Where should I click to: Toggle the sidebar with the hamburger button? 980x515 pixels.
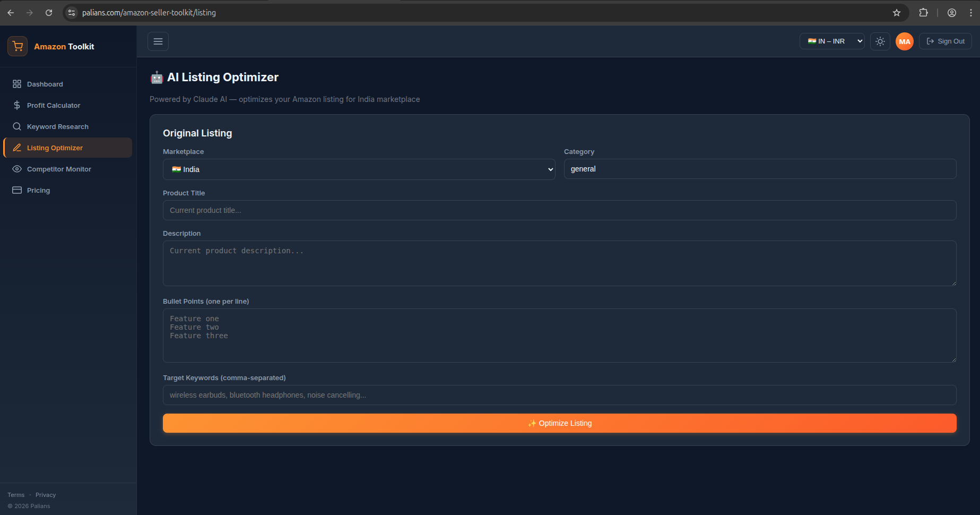(x=158, y=41)
